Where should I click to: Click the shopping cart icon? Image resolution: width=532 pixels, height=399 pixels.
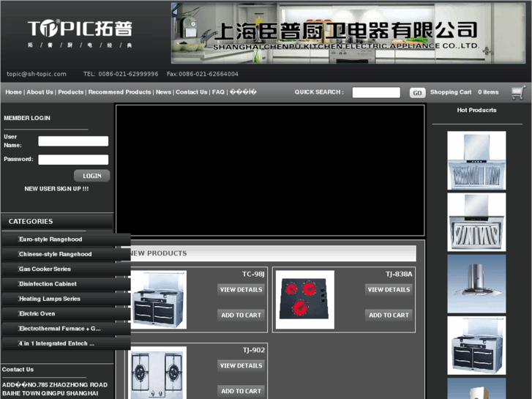click(518, 92)
